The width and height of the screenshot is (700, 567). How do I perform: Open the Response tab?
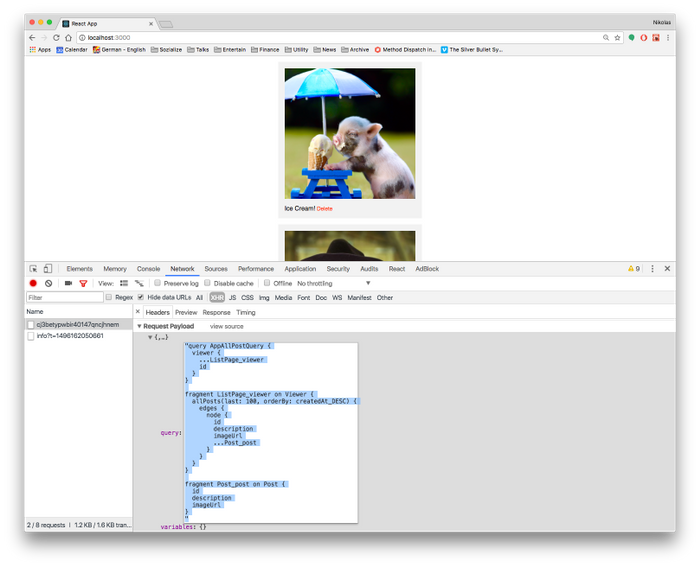click(x=216, y=312)
